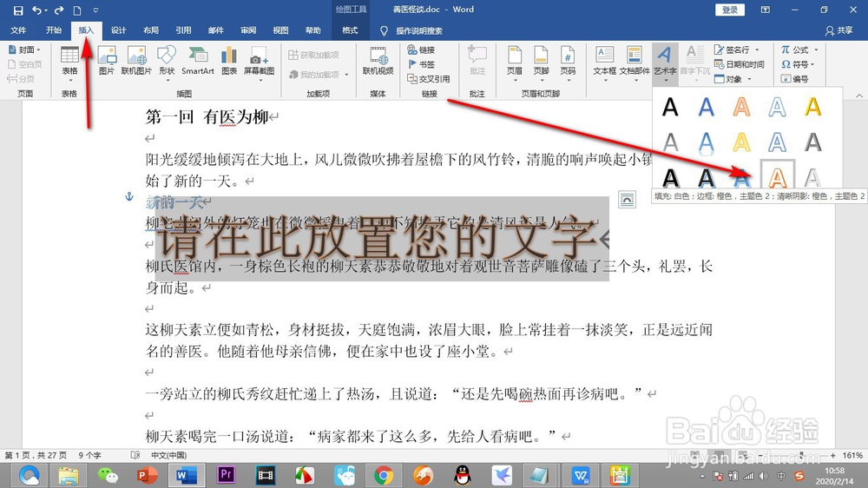Click the 艺术字 WordArt button

(665, 63)
